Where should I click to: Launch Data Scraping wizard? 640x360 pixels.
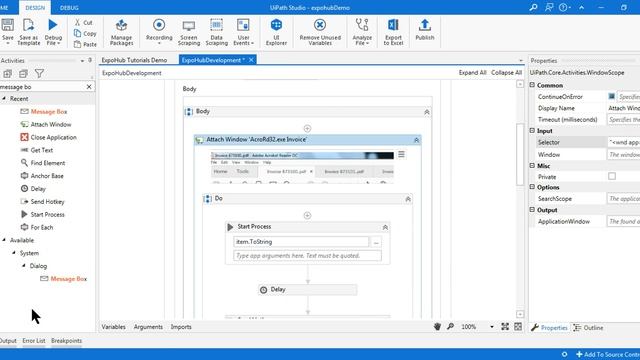(216, 31)
